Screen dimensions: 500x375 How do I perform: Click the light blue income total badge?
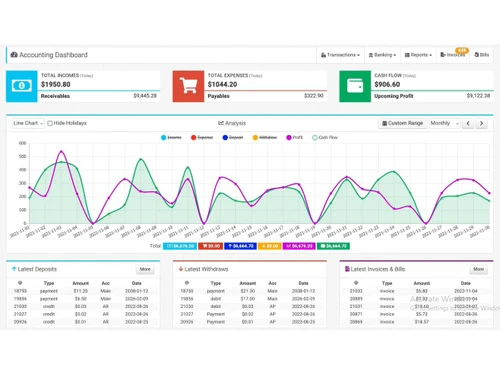(x=180, y=246)
